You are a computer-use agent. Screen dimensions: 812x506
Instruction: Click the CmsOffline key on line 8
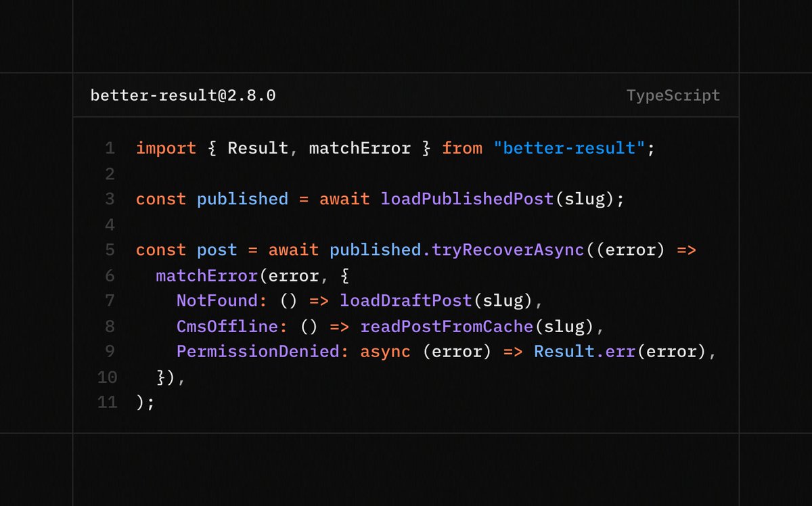(x=227, y=327)
